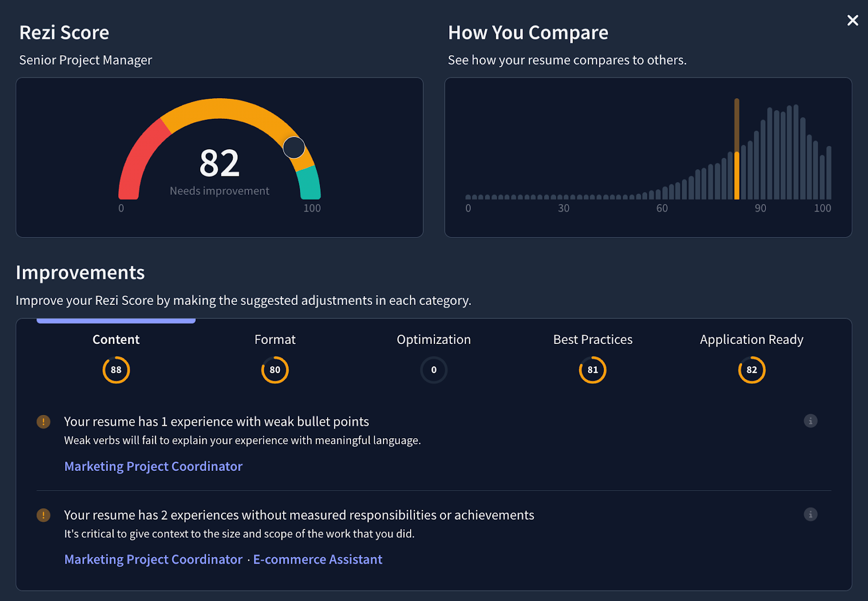
Task: Click 'It's critical to give context' description
Action: (x=239, y=534)
